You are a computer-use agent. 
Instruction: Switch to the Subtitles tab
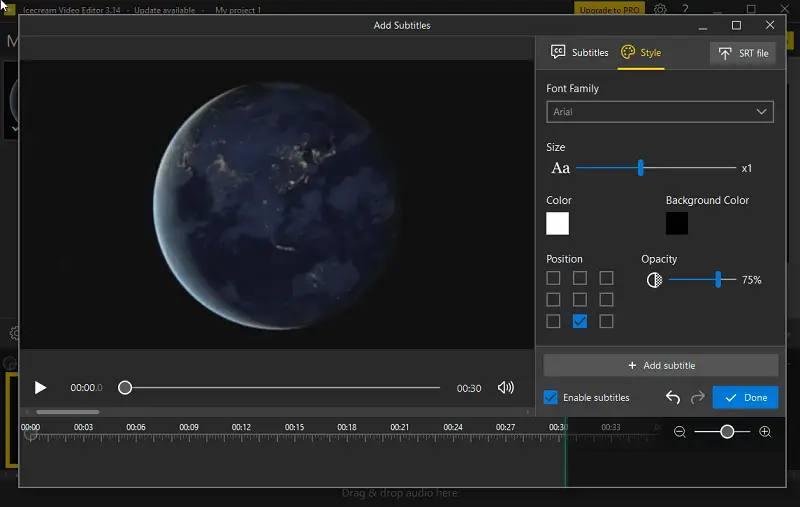579,53
